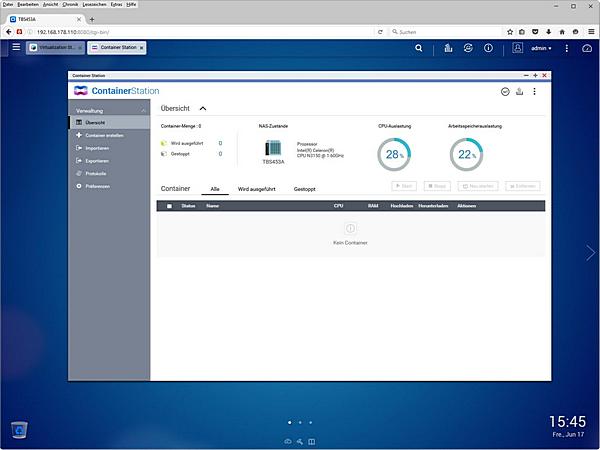Open Firefox hamburger menu
Image resolution: width=600 pixels, height=450 pixels.
pos(591,32)
